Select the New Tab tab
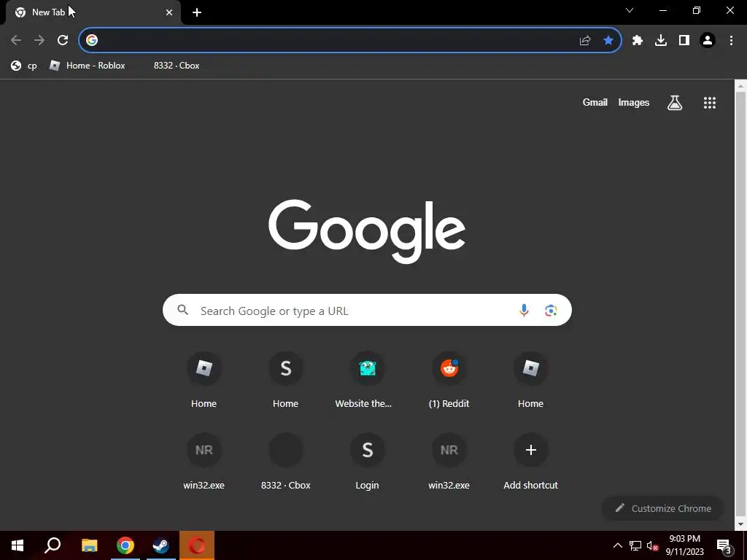Screen dimensions: 747x560 click(x=93, y=13)
